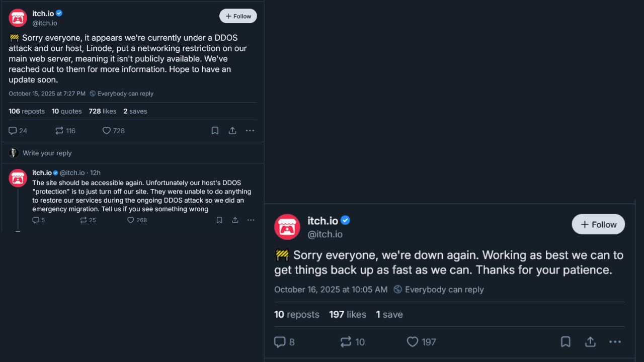Open more options on emergency migration reply
The image size is (644, 362).
tap(251, 220)
